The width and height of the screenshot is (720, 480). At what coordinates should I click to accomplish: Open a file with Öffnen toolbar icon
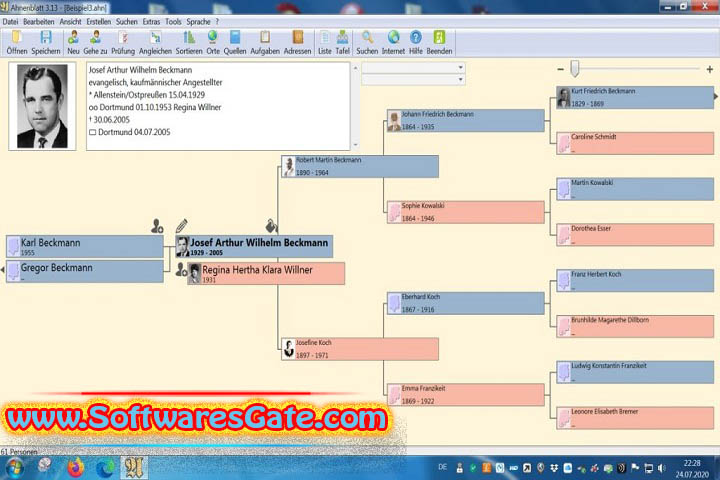17,43
